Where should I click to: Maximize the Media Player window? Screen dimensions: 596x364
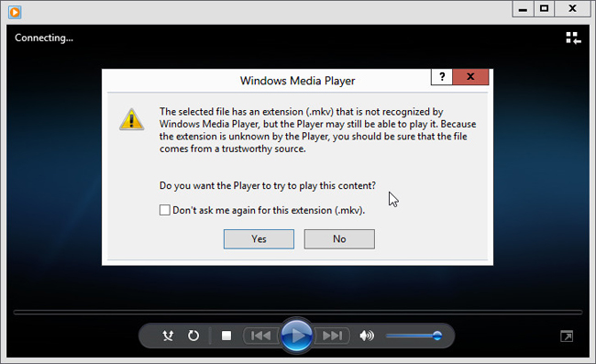tap(545, 9)
